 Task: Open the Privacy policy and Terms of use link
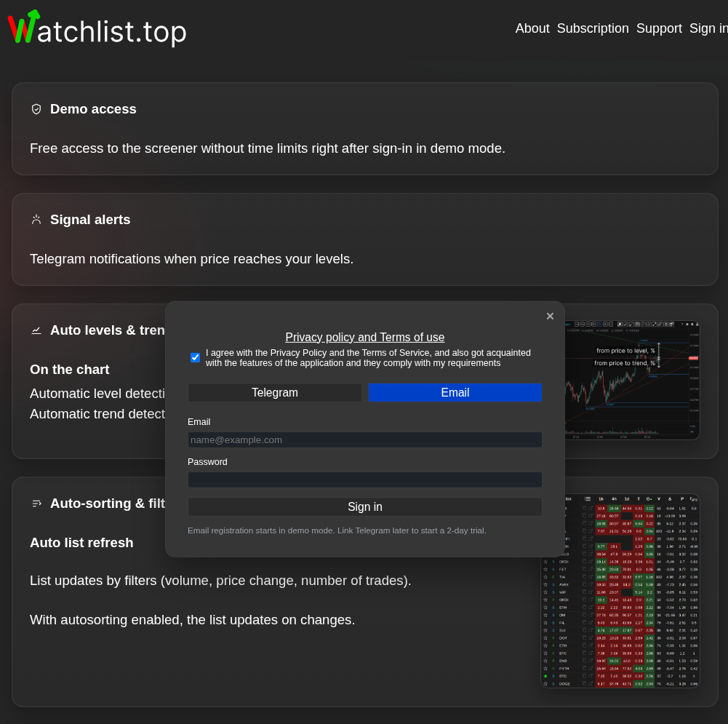(x=365, y=337)
